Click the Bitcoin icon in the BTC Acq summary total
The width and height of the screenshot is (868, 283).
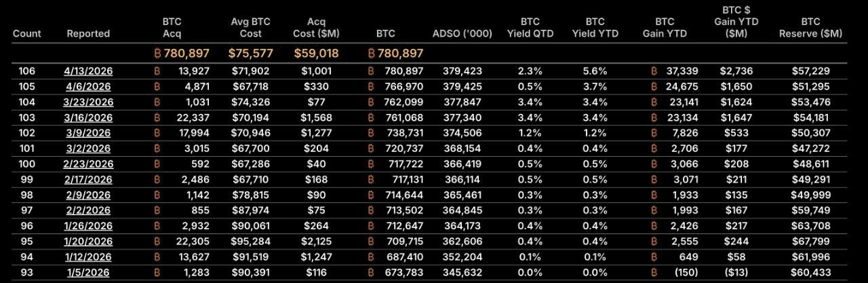(159, 53)
